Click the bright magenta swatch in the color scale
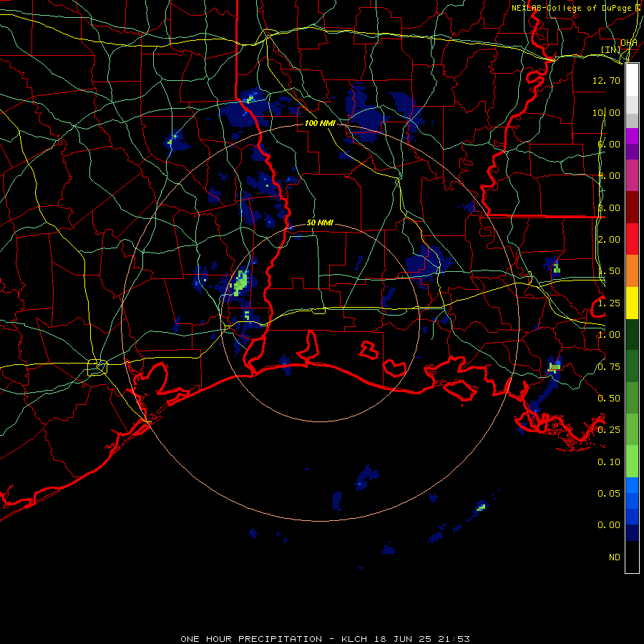 point(632,135)
